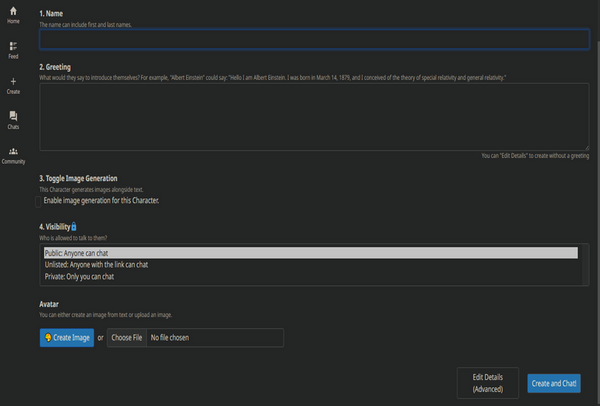Screen dimensions: 600x406
Task: Focus the Name input field
Action: pyautogui.click(x=314, y=40)
